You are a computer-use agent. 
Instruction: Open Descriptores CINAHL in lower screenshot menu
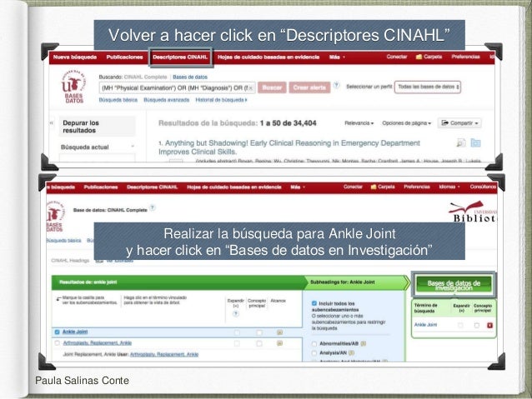tap(152, 187)
